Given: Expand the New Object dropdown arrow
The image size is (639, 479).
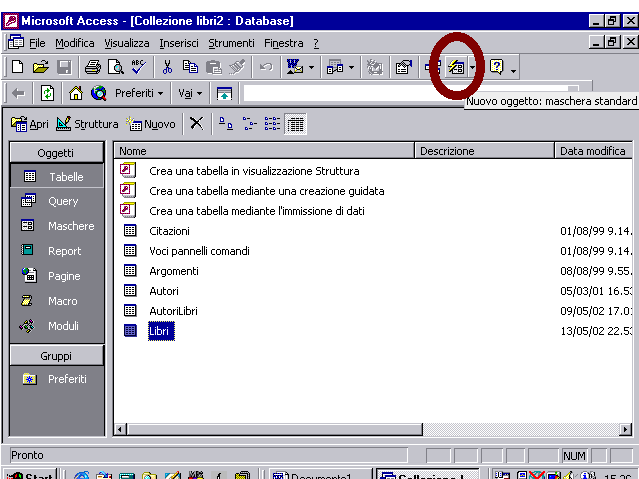Looking at the screenshot, I should (x=473, y=68).
